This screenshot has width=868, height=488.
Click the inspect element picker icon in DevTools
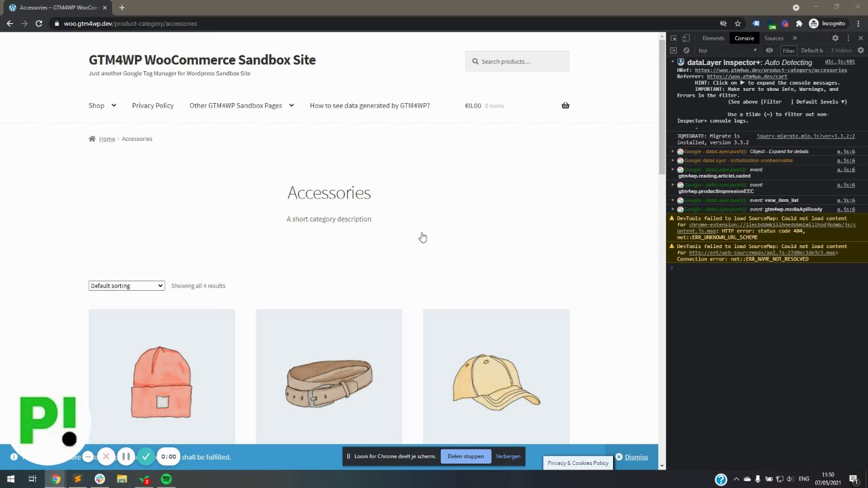pyautogui.click(x=673, y=38)
